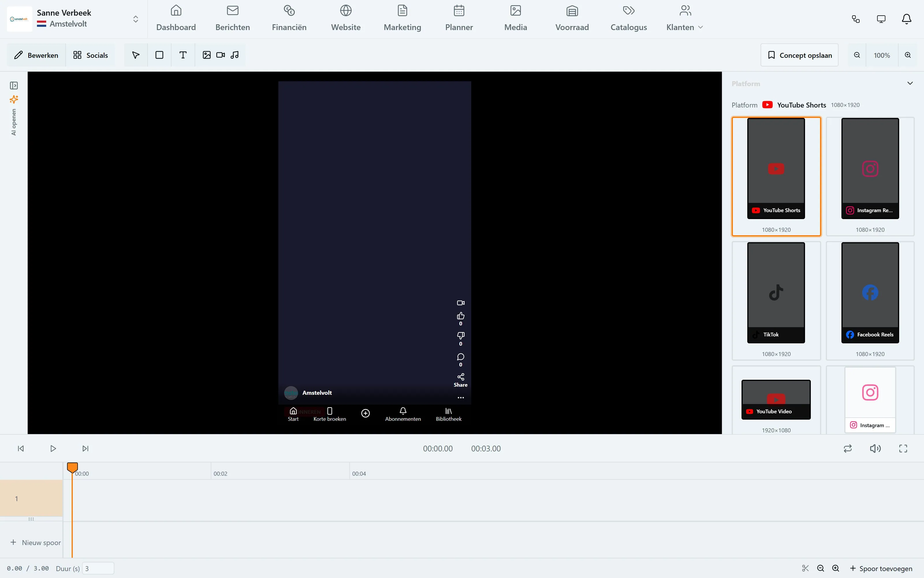Add an image with the image icon
Image resolution: width=924 pixels, height=578 pixels.
click(x=206, y=55)
